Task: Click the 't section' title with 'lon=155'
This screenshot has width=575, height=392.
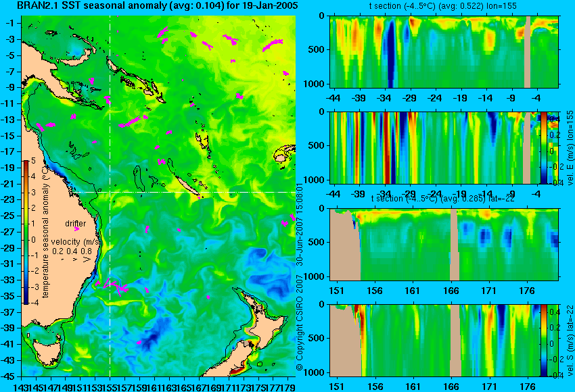Action: [442, 6]
